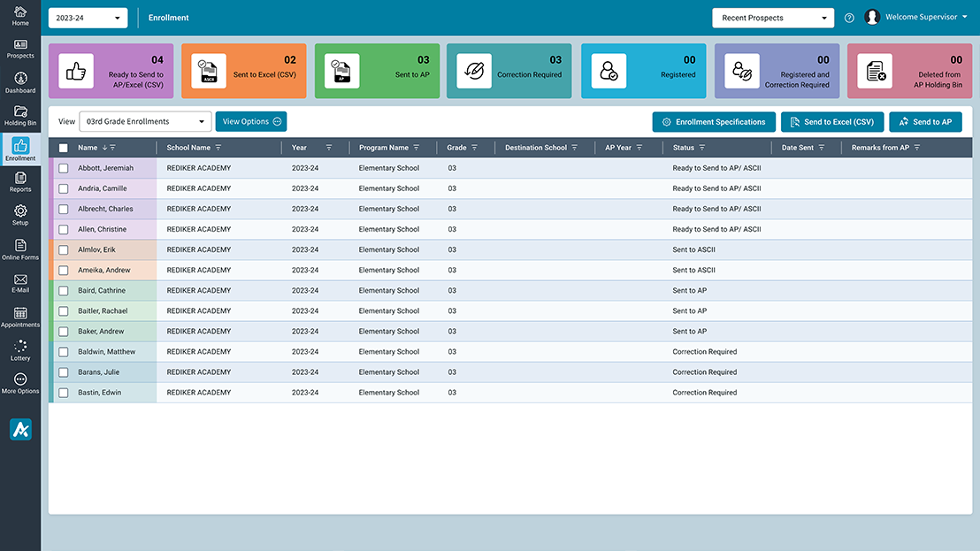Open the Lottery feature
This screenshot has height=551, width=980.
point(19,348)
